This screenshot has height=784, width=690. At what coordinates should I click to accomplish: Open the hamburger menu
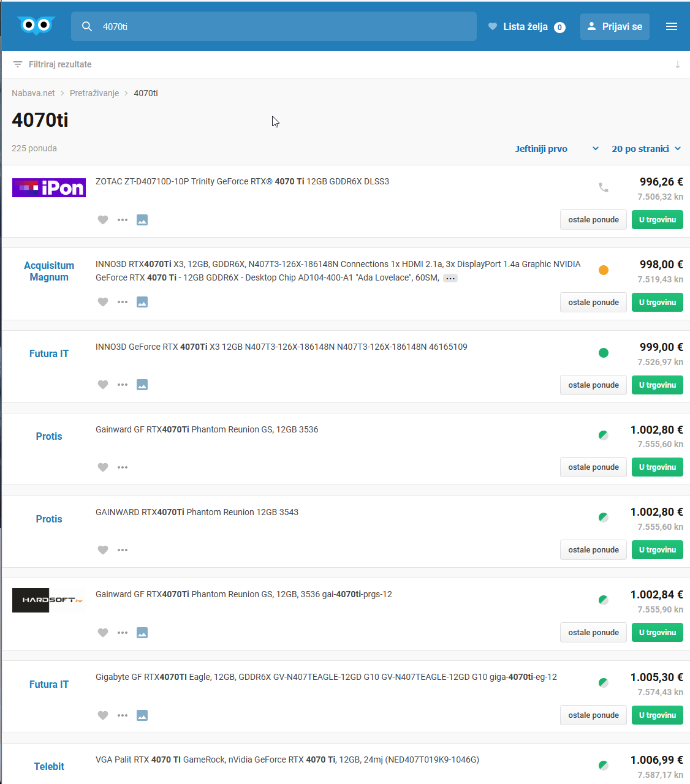click(672, 26)
